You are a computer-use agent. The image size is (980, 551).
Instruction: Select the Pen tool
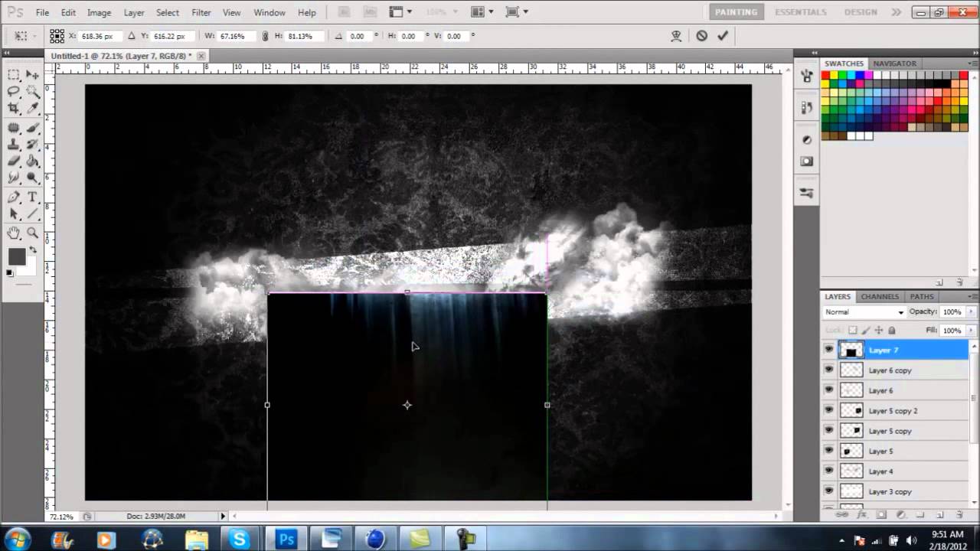pos(14,197)
